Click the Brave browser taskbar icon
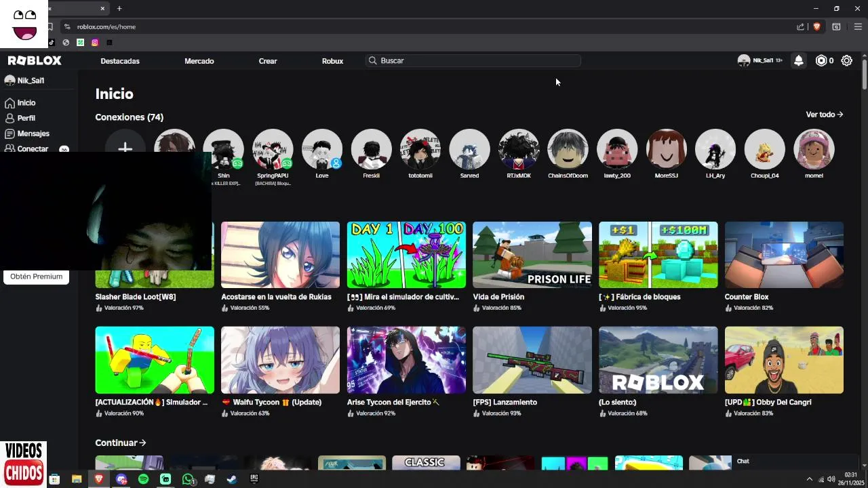This screenshot has height=488, width=868. coord(99,479)
